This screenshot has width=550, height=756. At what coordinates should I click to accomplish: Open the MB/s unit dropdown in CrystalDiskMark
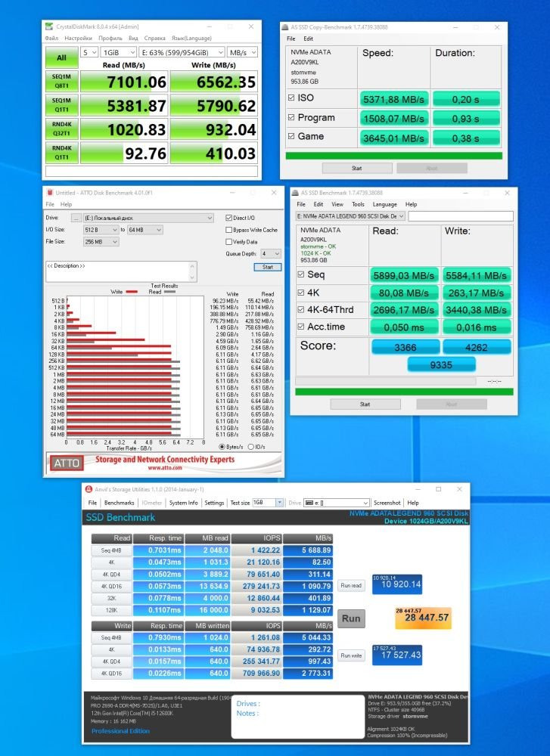click(241, 53)
